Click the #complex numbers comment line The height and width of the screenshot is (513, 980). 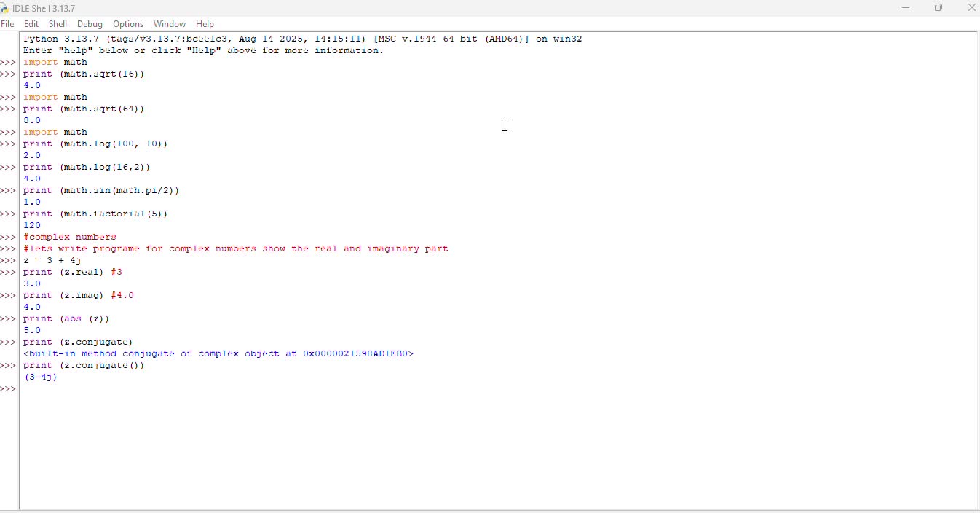[x=70, y=238]
